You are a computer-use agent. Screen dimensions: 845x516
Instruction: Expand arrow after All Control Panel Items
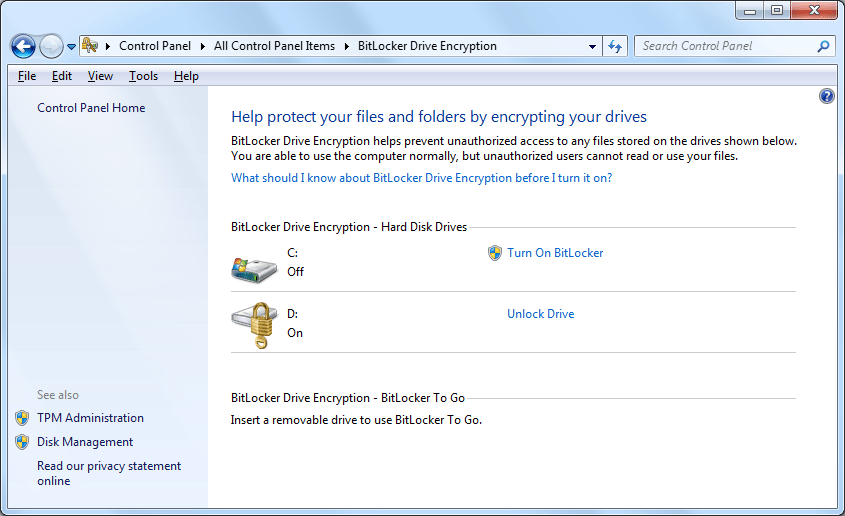[x=347, y=46]
